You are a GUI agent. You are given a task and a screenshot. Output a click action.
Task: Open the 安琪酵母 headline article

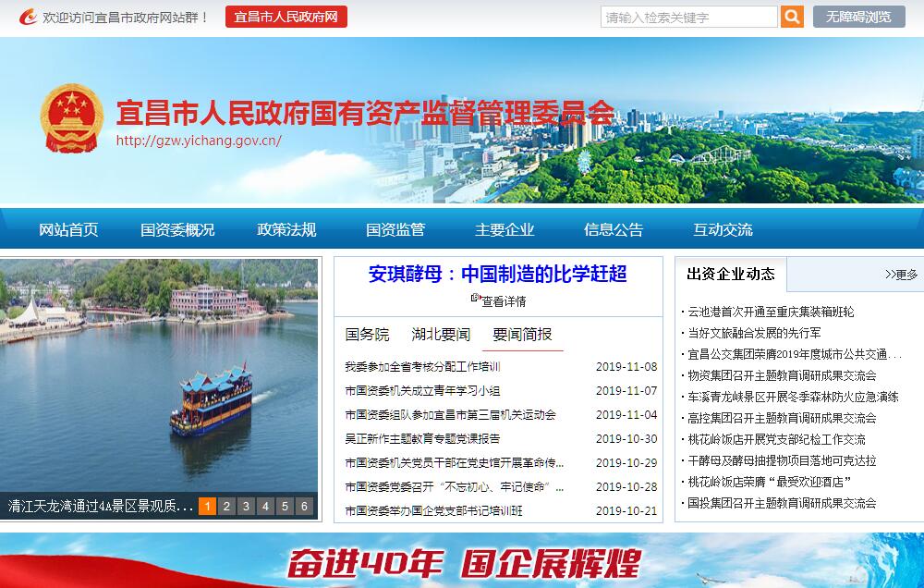497,274
